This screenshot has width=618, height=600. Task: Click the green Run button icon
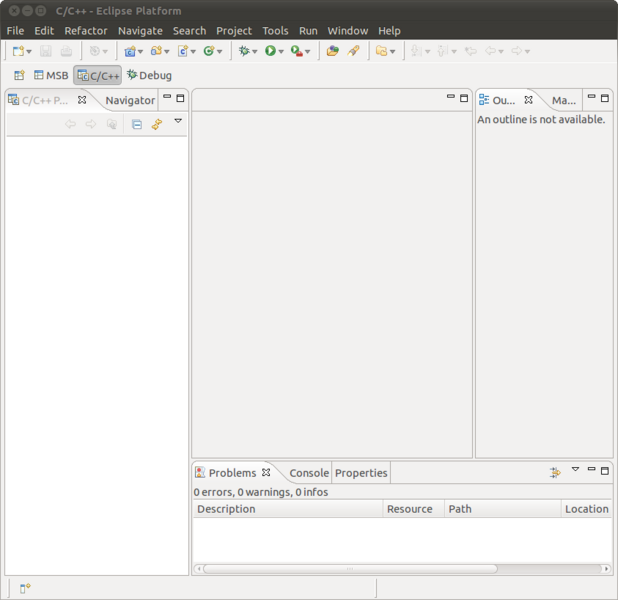point(270,51)
